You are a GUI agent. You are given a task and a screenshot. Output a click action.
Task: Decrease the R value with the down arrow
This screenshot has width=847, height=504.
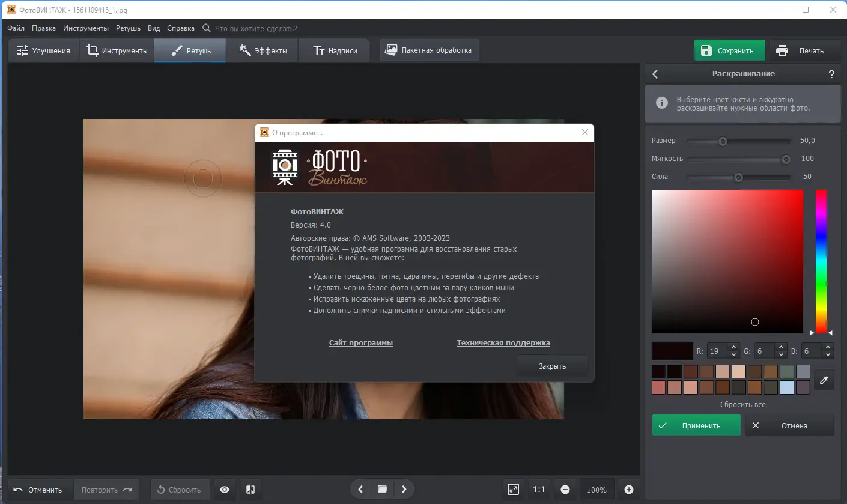[x=733, y=354]
